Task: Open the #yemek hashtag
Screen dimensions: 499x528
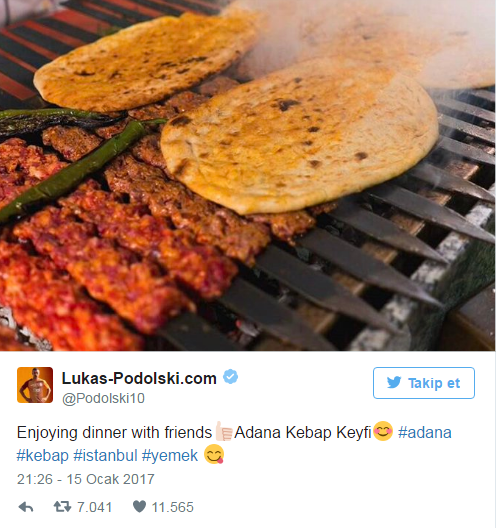Action: (x=170, y=456)
